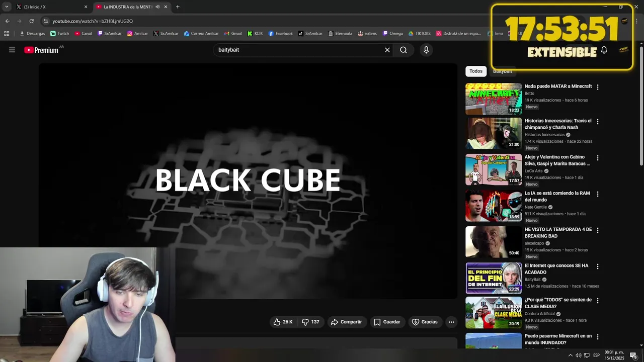Open options for El Internet que conoces video
This screenshot has width=644, height=362.
click(598, 266)
